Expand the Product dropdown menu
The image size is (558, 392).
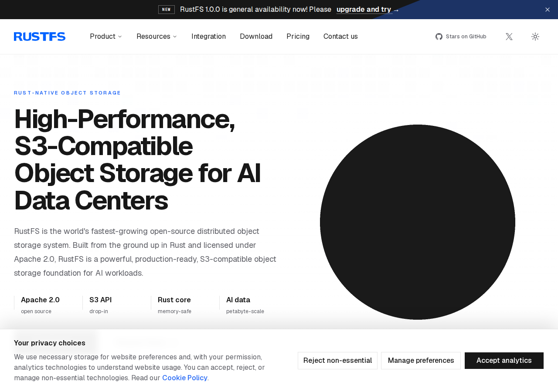(106, 37)
